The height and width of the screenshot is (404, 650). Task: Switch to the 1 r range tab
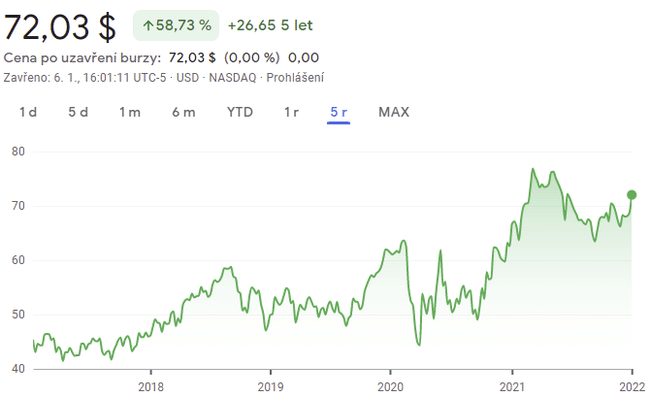click(291, 112)
